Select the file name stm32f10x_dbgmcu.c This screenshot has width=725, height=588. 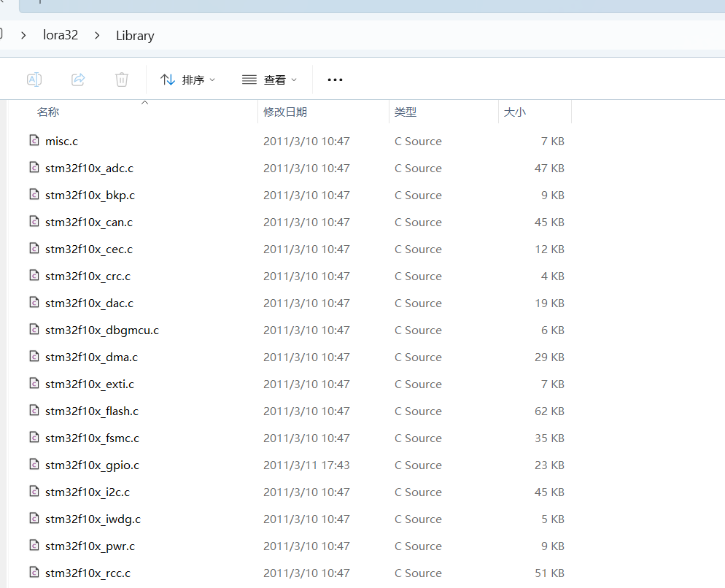pos(102,330)
